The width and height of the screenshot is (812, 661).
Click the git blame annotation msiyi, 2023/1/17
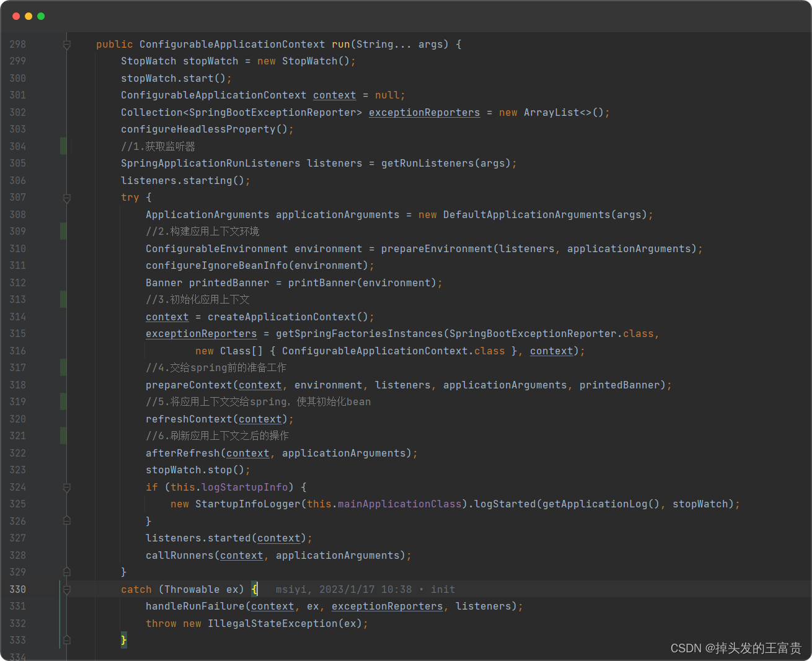[x=366, y=590]
